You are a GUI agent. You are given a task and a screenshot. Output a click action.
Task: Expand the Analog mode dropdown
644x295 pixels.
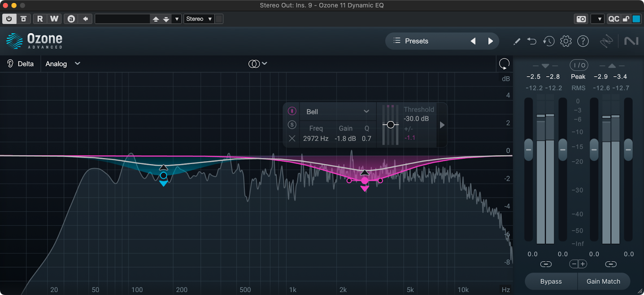[63, 64]
